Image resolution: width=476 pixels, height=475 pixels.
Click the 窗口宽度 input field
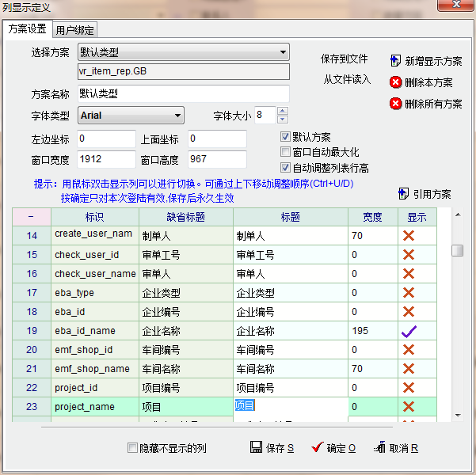(x=106, y=159)
